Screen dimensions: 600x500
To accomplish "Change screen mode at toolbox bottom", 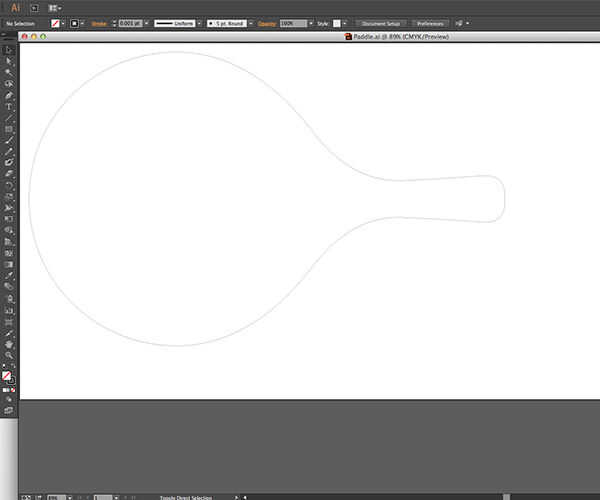I will point(8,410).
